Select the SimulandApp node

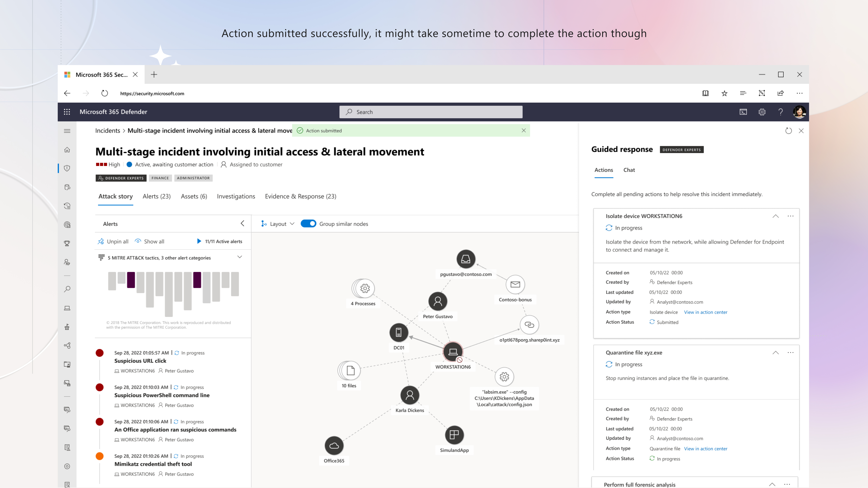(x=454, y=435)
